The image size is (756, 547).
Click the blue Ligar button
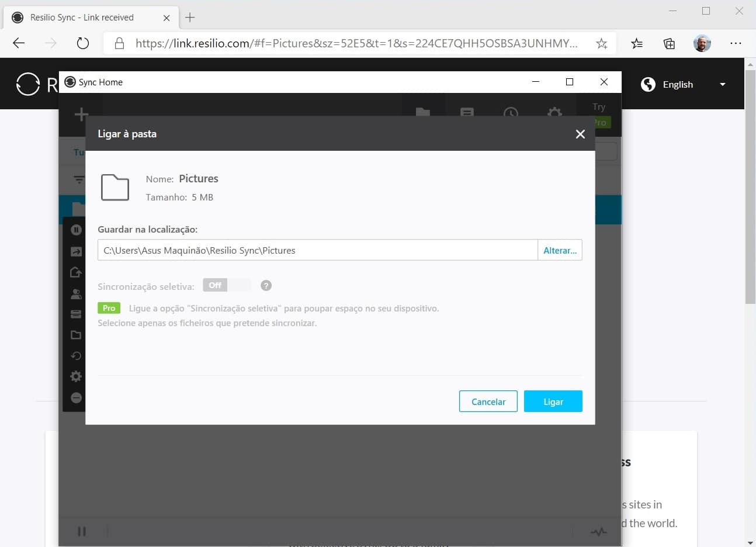point(553,401)
